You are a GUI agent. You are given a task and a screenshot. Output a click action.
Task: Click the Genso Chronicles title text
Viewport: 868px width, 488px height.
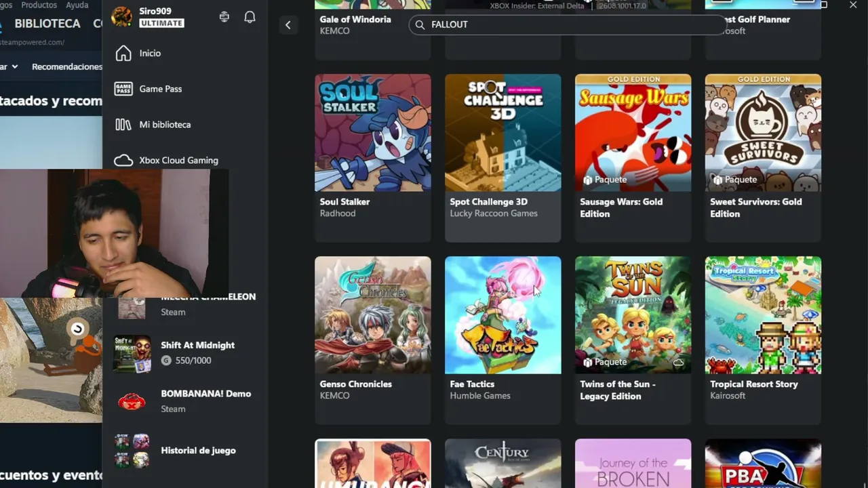click(356, 384)
